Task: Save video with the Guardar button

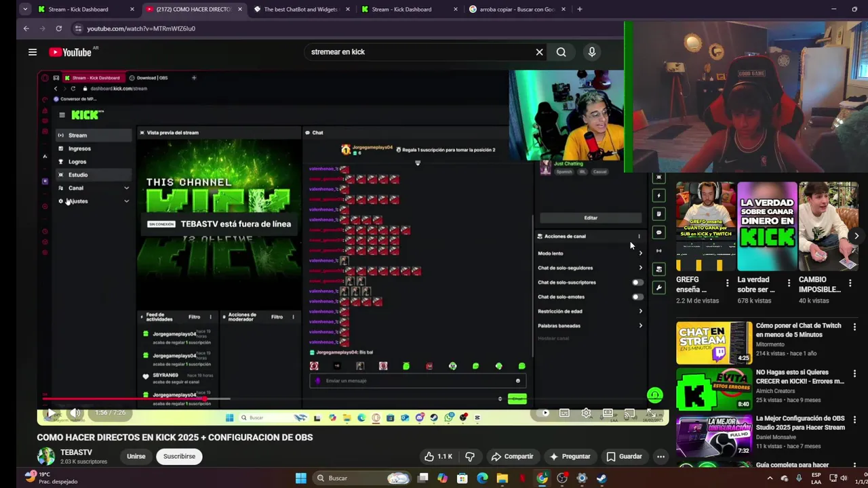Action: click(x=624, y=456)
